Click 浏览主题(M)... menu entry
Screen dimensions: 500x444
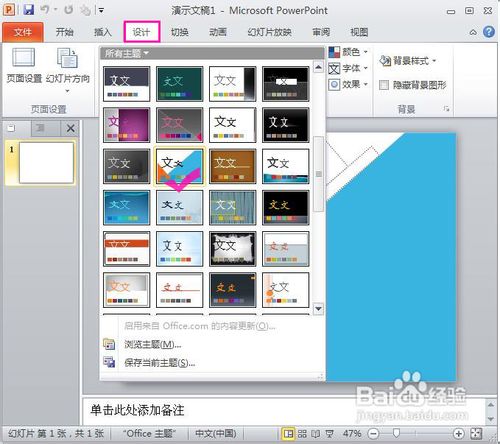[153, 344]
